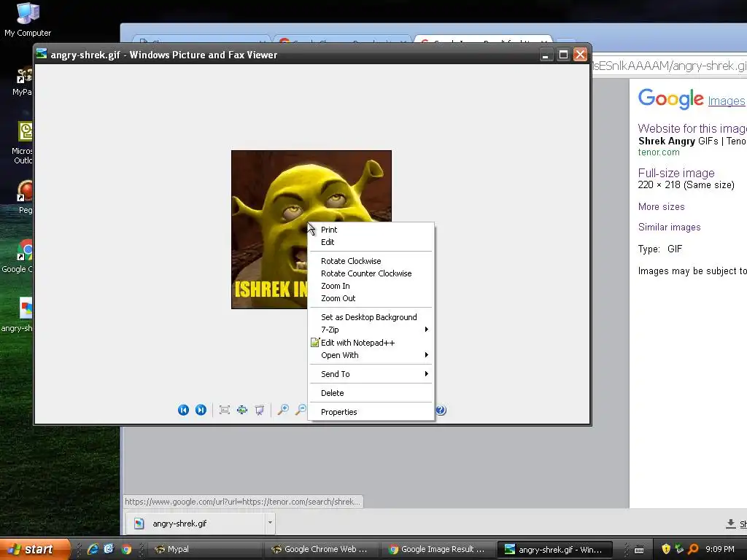Switch to Google Image Result taskbar button
This screenshot has width=747, height=560.
point(438,550)
